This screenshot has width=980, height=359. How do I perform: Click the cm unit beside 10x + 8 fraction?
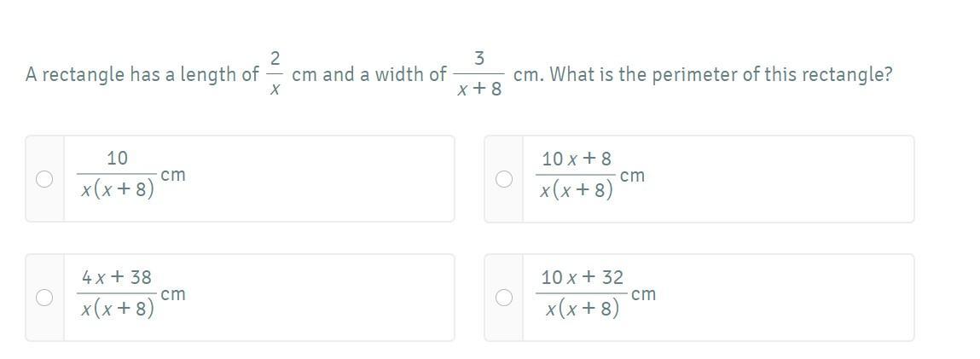point(632,177)
